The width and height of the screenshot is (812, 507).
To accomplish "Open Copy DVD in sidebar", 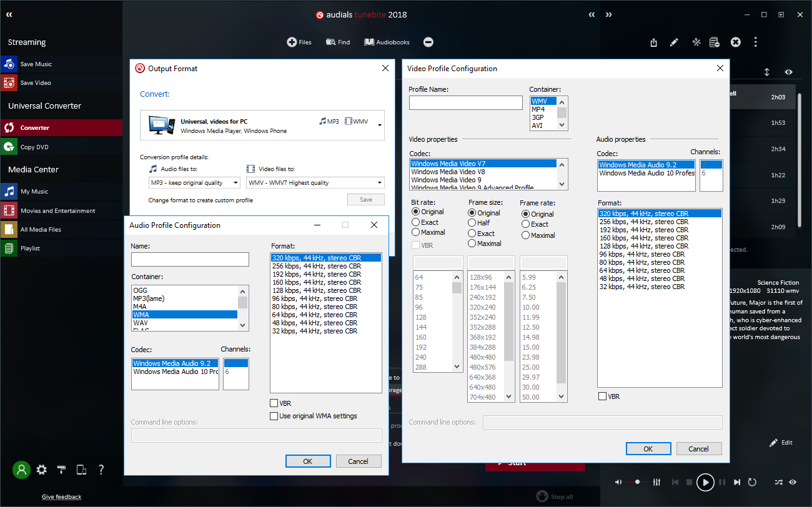I will [x=61, y=147].
